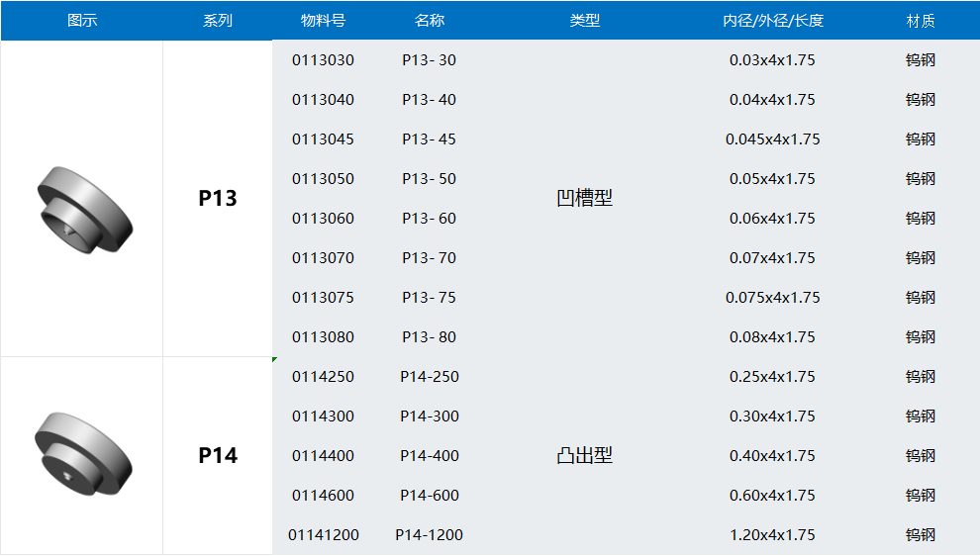The width and height of the screenshot is (980, 556).
Task: Click the 凸出型 type cell
Action: pos(585,455)
